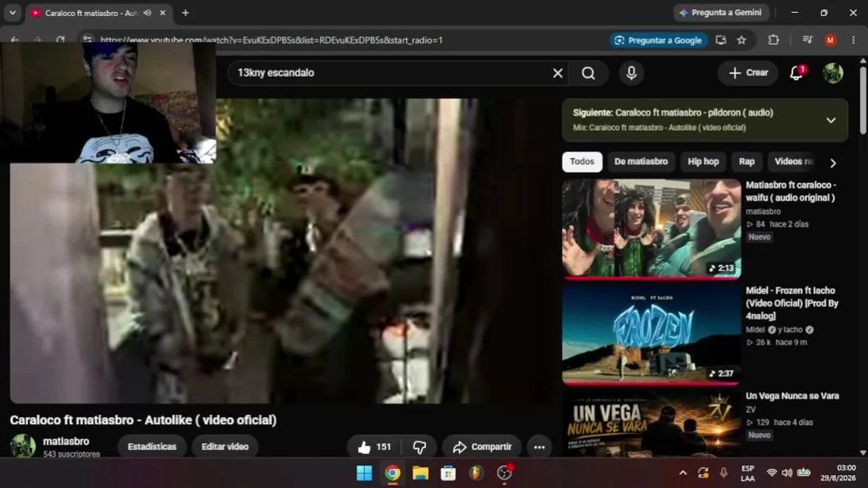Click the video player area

click(281, 251)
